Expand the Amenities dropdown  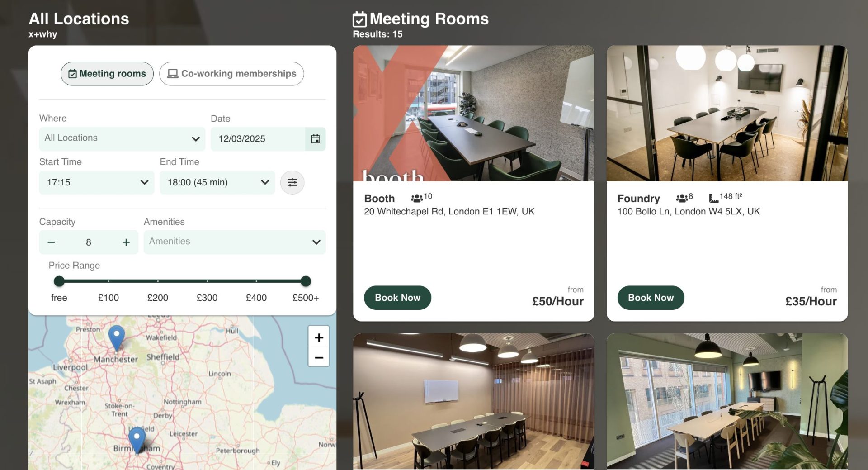pos(235,242)
